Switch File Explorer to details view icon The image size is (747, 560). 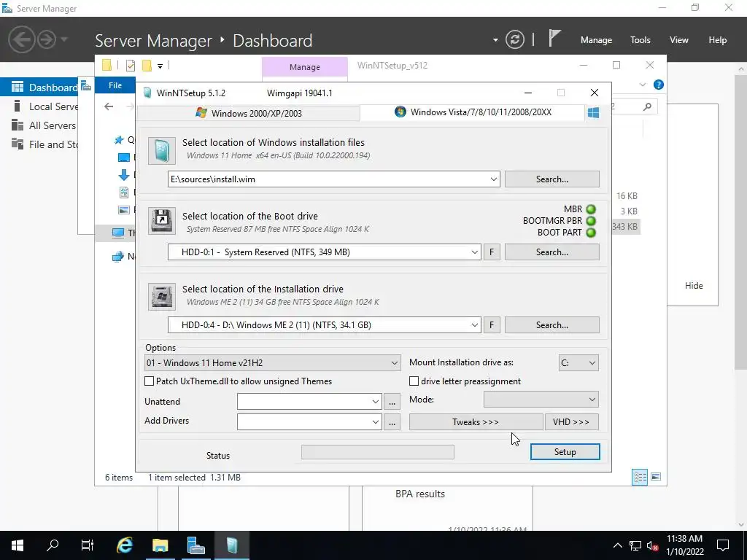pos(640,477)
